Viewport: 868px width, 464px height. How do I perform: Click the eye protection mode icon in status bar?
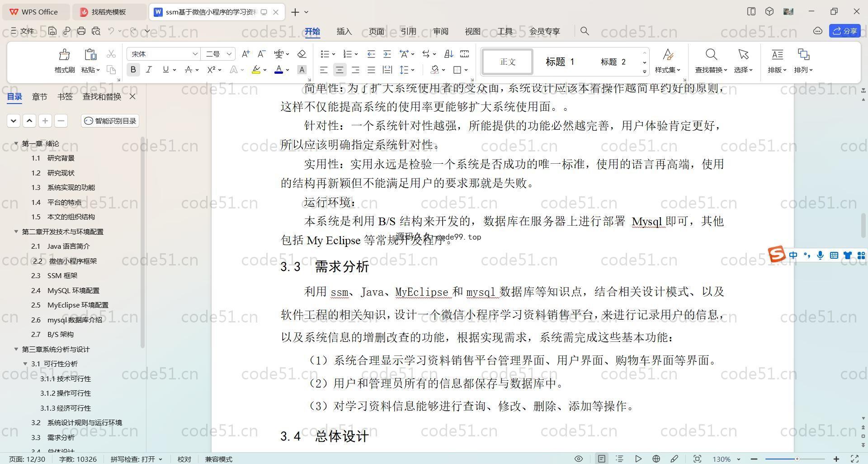pos(578,459)
